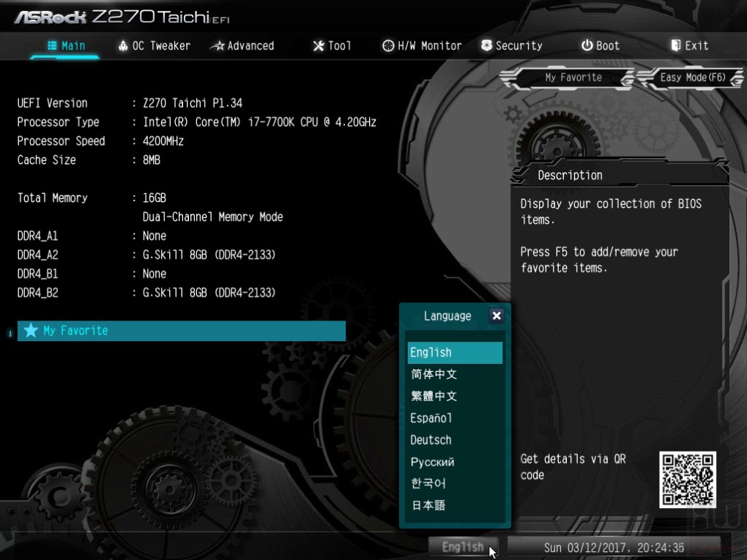Click the H/W Monitor crosshair icon
The width and height of the screenshot is (747, 560).
tap(388, 45)
